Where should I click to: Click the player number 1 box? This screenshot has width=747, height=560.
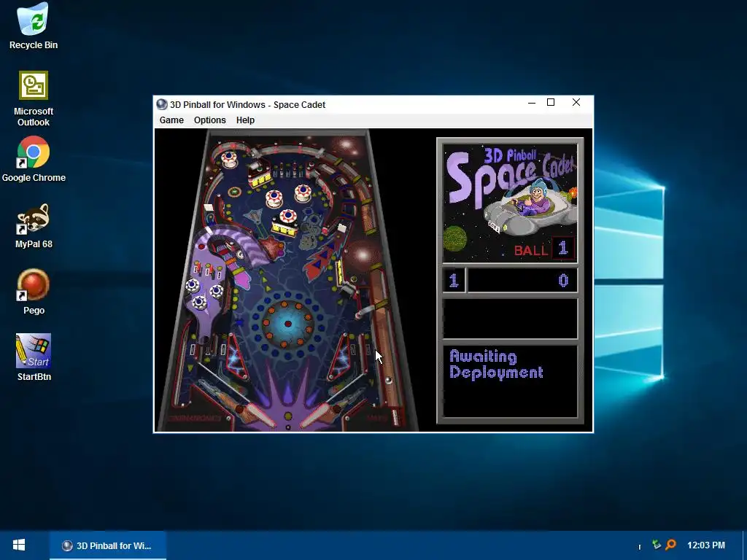[x=454, y=280]
